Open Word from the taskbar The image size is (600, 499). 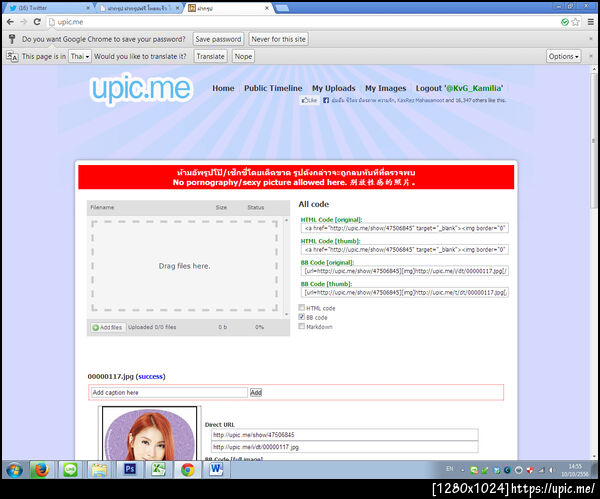click(217, 470)
